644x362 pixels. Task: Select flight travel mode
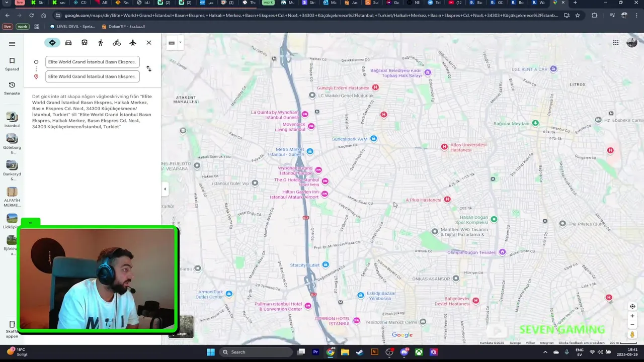click(133, 43)
